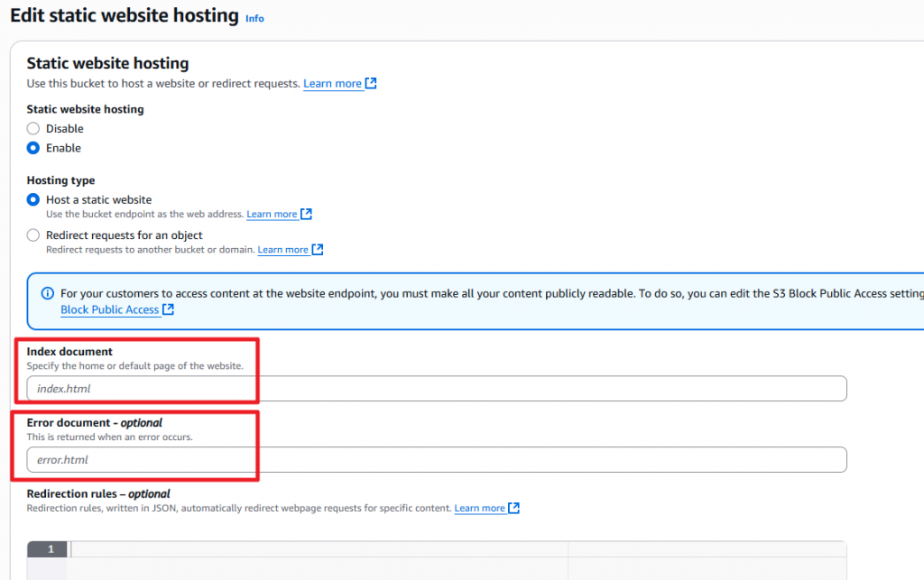Click external link icon beside redirection rules Learn more
The image size is (924, 580).
(513, 509)
